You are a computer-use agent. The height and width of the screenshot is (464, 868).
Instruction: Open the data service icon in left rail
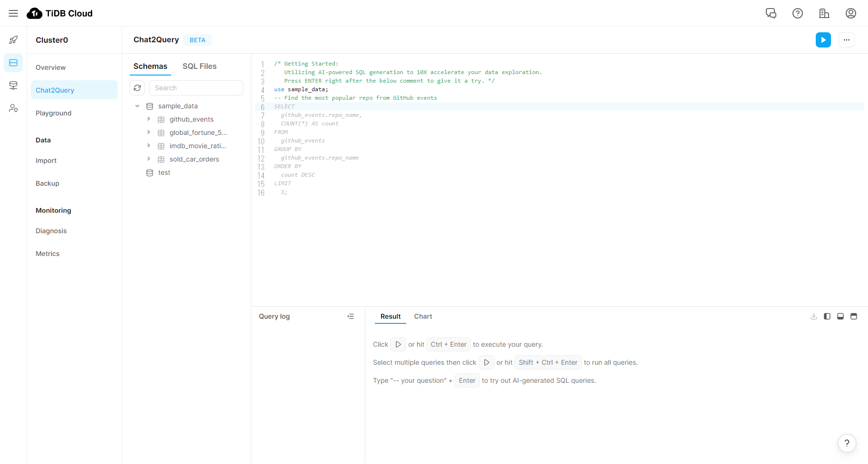click(13, 85)
